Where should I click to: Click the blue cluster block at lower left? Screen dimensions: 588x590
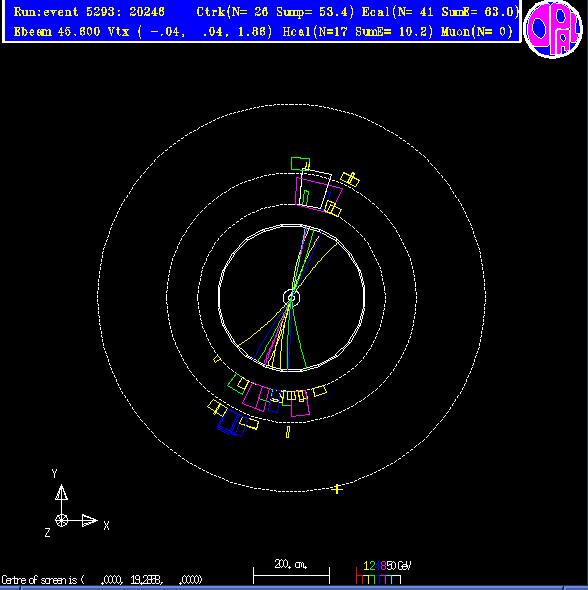232,423
